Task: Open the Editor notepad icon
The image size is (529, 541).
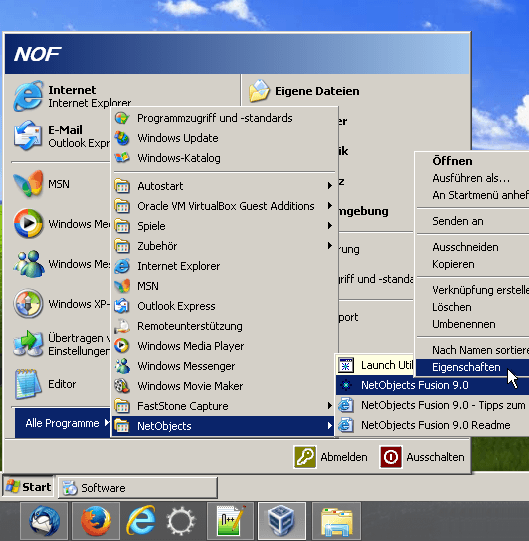Action: click(x=28, y=384)
